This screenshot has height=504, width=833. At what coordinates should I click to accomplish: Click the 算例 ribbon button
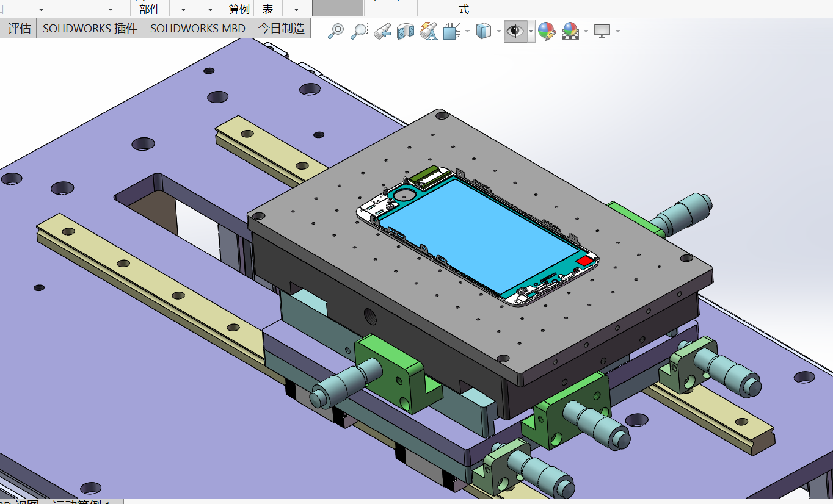click(239, 9)
